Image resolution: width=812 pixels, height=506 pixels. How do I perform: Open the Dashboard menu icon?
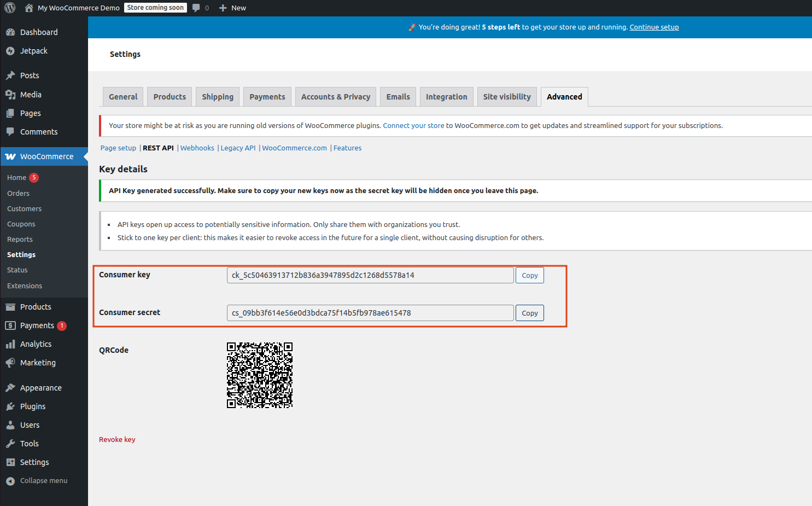point(10,32)
